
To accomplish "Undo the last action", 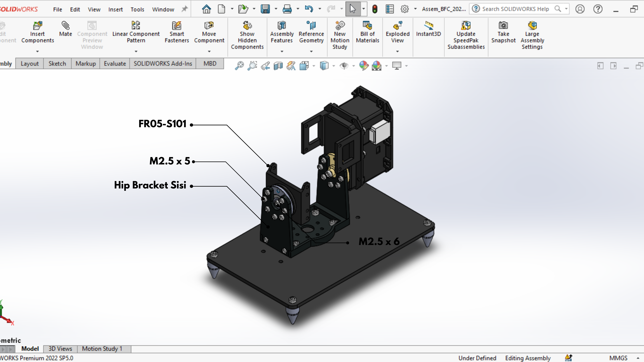I will tap(309, 9).
